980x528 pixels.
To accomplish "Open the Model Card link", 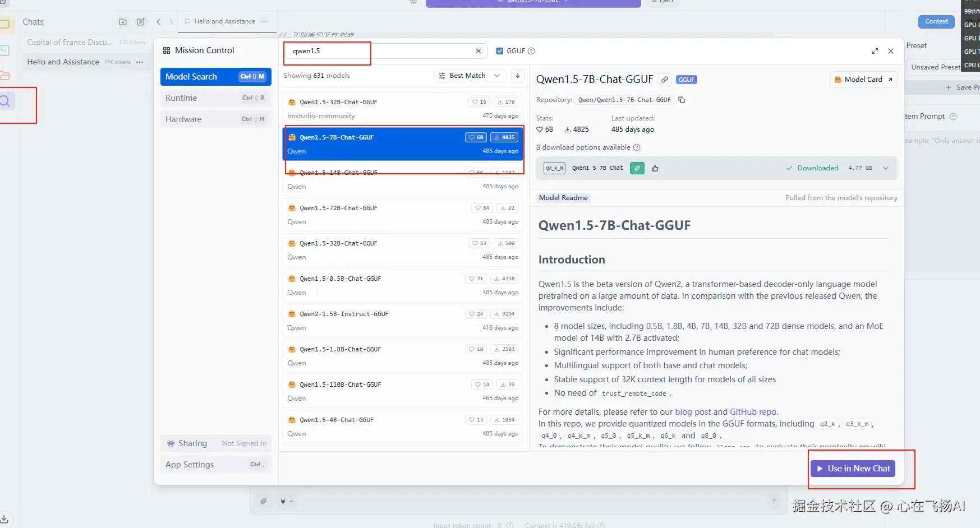I will click(863, 80).
